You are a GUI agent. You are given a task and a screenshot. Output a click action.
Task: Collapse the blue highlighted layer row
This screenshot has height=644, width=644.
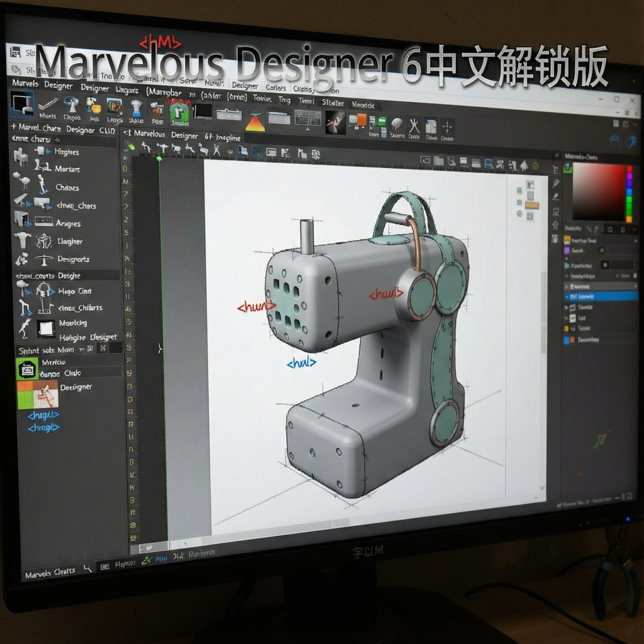pyautogui.click(x=567, y=297)
